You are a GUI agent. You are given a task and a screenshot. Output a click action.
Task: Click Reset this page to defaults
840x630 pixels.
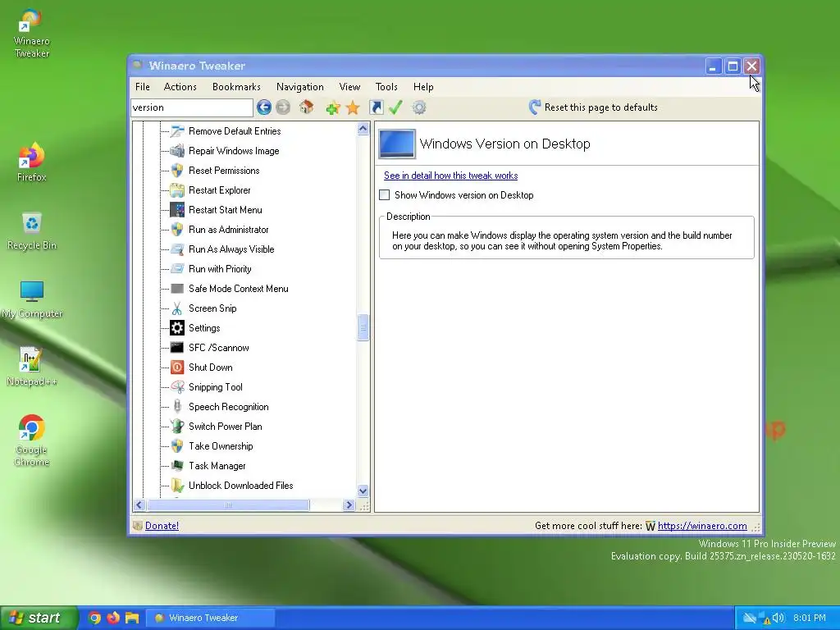[x=593, y=107]
